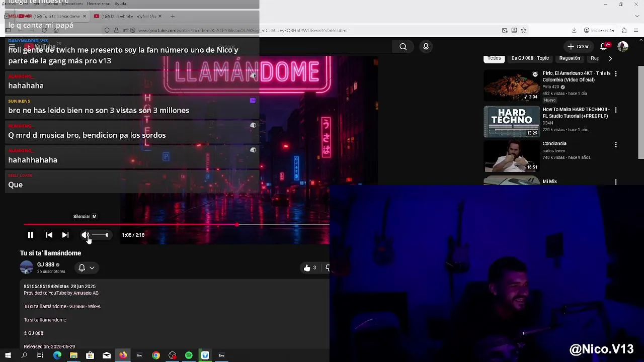
Task: Open the Ayuda menu
Action: [120, 4]
